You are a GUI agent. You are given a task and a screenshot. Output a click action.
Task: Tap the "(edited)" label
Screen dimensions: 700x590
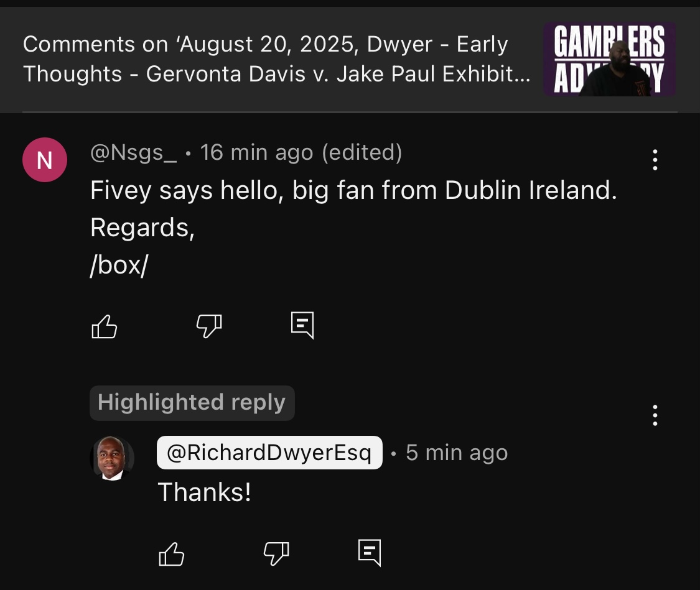[x=362, y=152]
